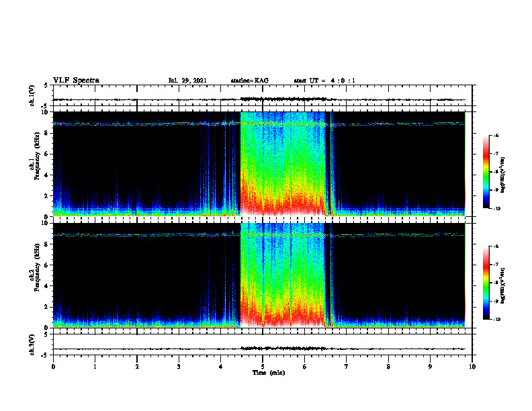Click time axis tick label "5" above "Time (min)"
532x411 pixels.
(263, 367)
